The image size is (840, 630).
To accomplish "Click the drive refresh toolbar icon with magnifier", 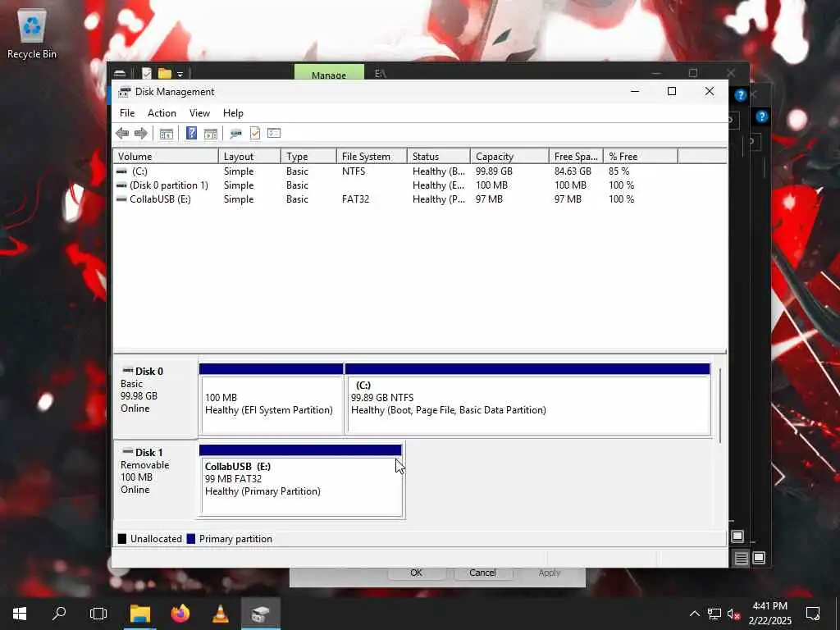I will (235, 134).
